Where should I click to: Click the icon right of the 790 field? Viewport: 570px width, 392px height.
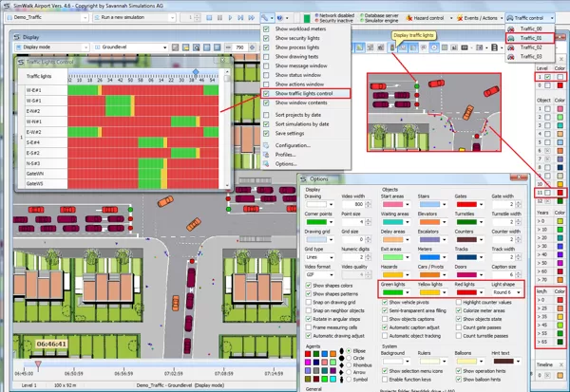coord(252,47)
